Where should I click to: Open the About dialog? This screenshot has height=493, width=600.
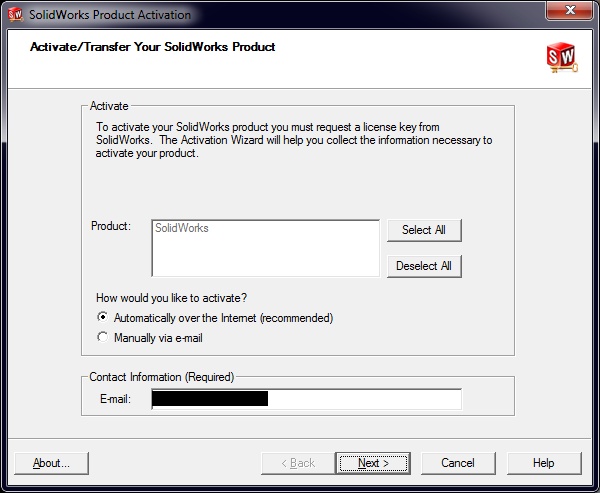click(51, 463)
